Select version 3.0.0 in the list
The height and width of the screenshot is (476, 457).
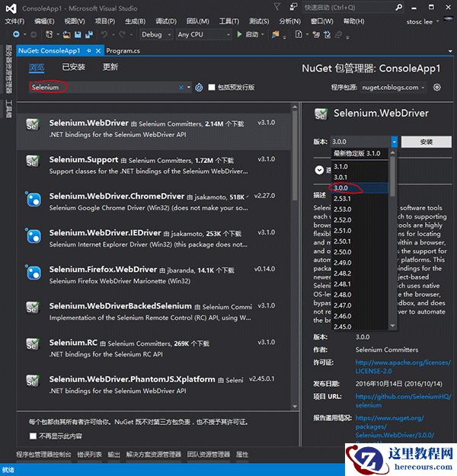click(x=340, y=187)
